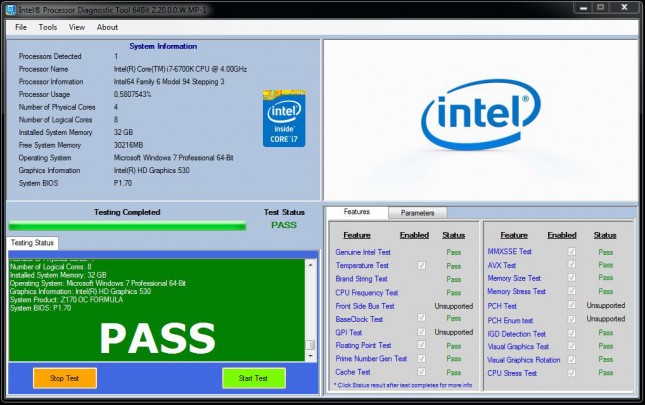Switch to the Features tab

click(357, 212)
